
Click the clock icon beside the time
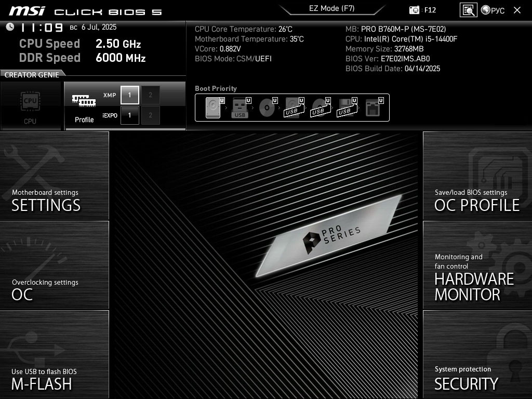10,27
